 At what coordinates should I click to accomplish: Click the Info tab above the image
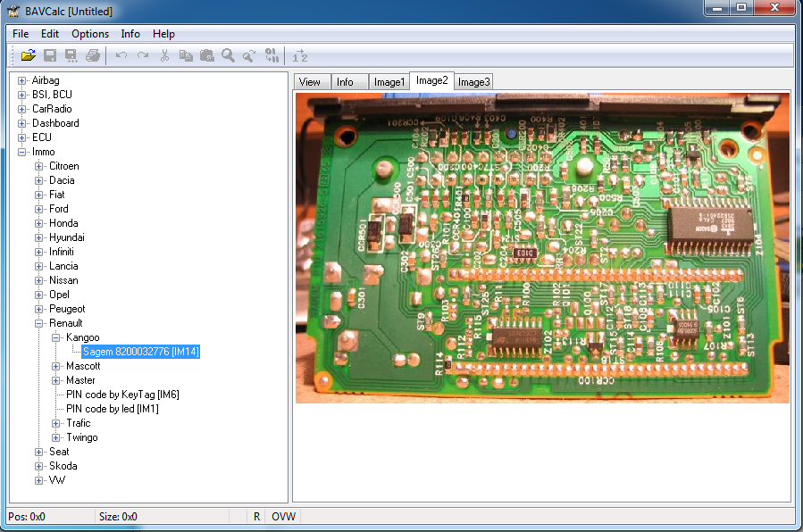click(348, 81)
